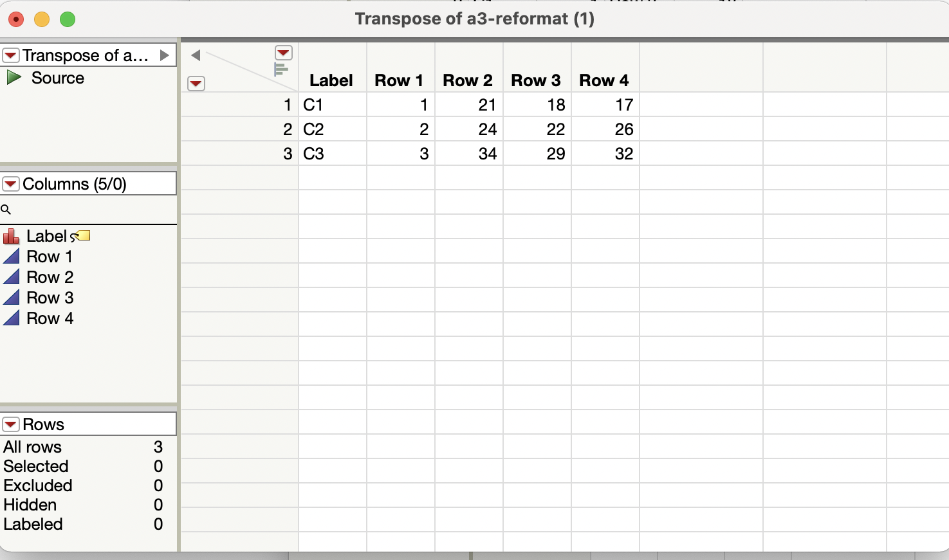949x560 pixels.
Task: Open the columns red triangle menu above the table
Action: click(x=283, y=52)
